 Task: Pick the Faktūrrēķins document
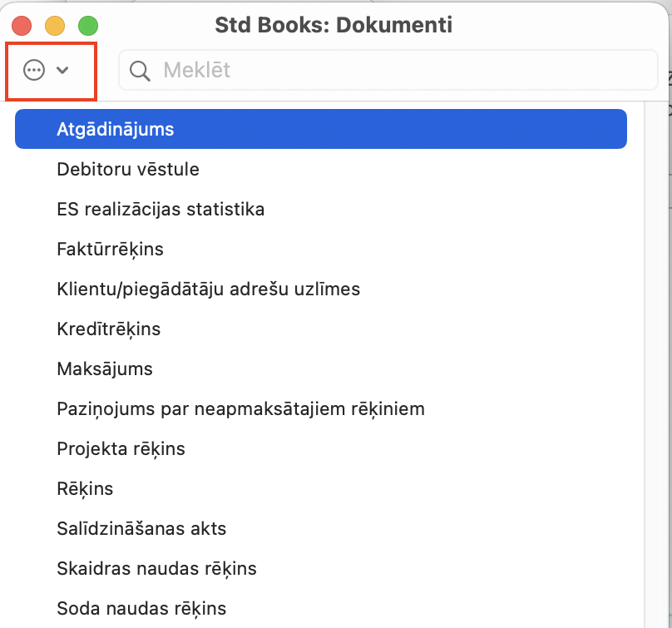tap(110, 250)
